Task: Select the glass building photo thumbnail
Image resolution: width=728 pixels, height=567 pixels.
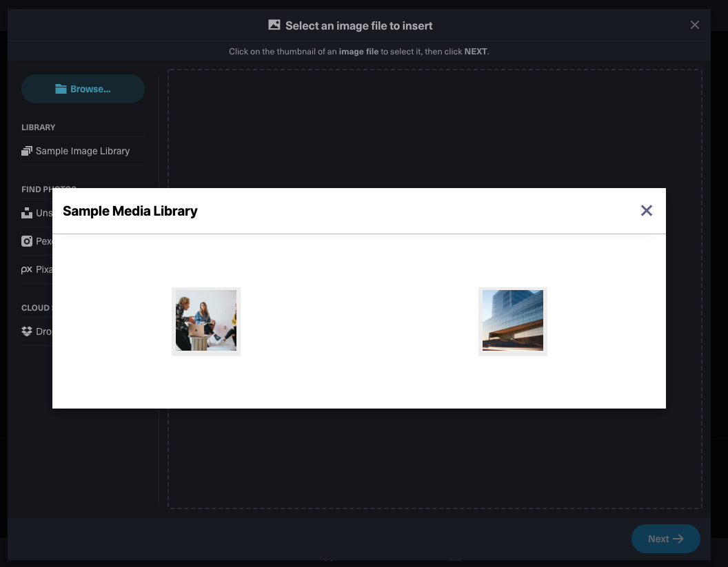Action: (512, 321)
